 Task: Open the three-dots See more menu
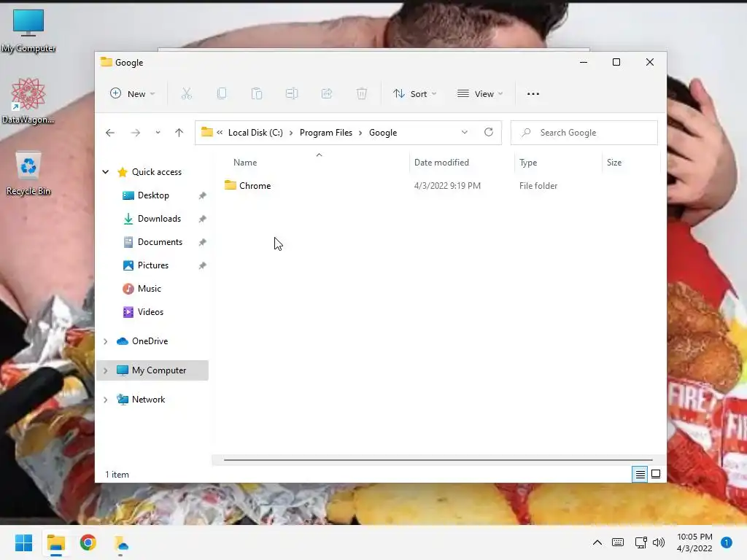533,94
